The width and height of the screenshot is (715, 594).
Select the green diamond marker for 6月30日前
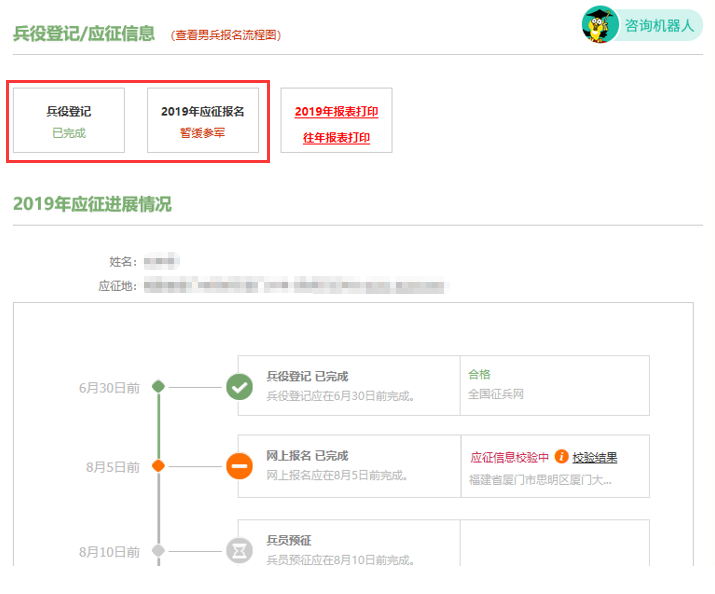[x=157, y=386]
